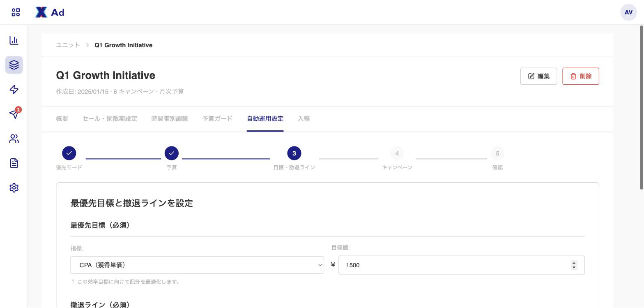644x308 pixels.
Task: Select step 5 確認 circle
Action: pos(497,153)
